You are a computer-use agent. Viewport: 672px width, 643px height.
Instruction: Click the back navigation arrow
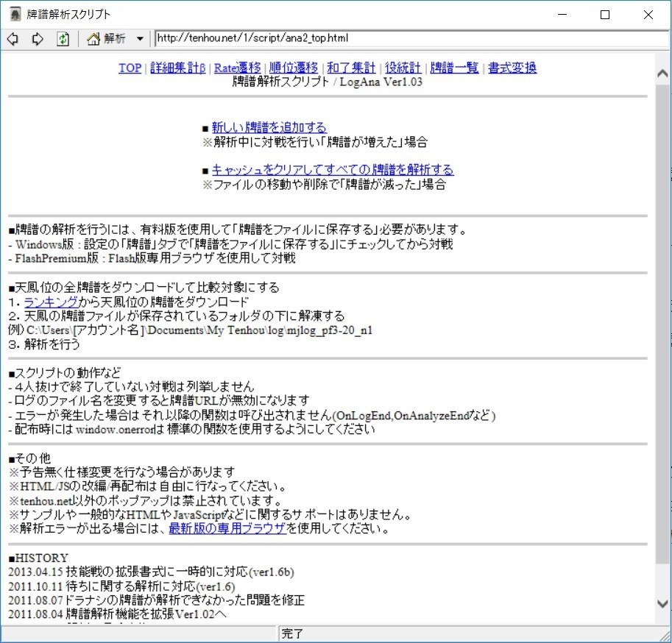(13, 38)
